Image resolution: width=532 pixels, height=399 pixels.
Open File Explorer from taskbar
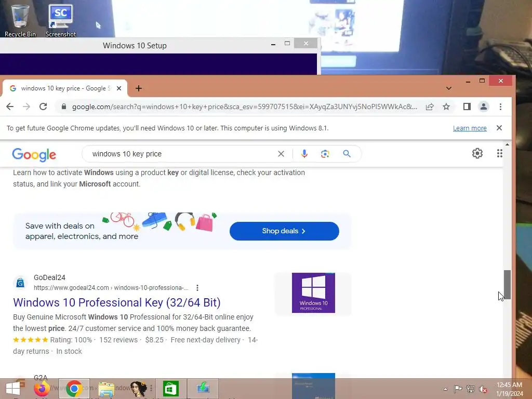[106, 389]
